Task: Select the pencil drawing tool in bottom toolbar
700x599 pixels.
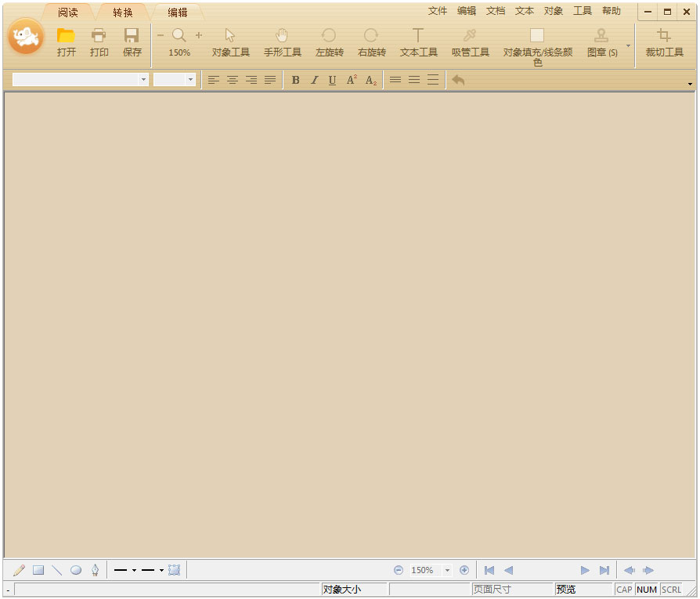Action: click(20, 570)
